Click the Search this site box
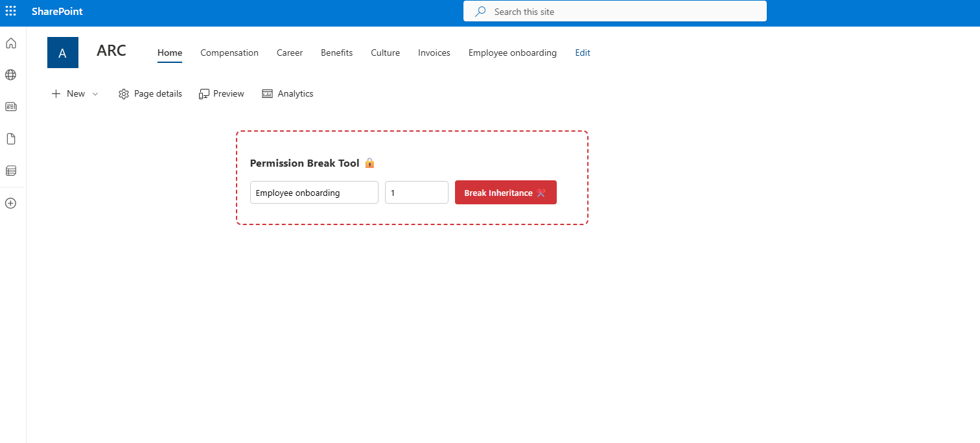The height and width of the screenshot is (443, 980). tap(614, 12)
